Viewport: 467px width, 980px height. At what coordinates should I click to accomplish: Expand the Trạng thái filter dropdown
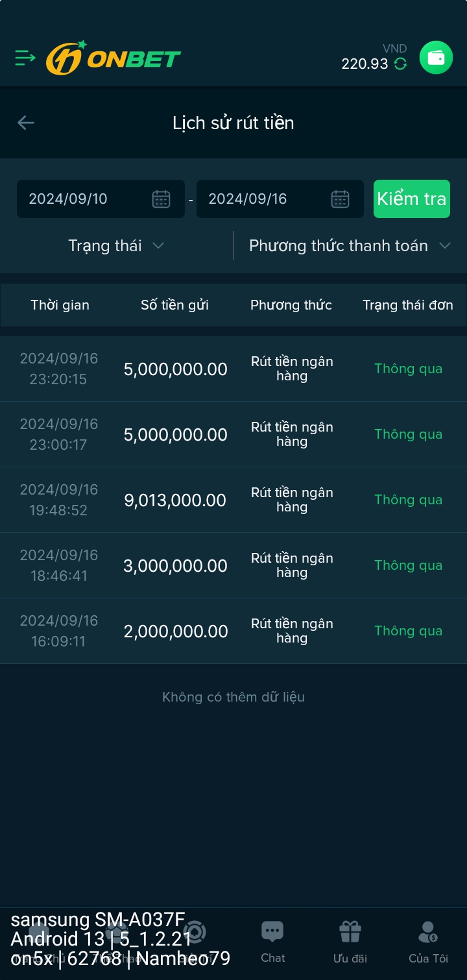117,246
